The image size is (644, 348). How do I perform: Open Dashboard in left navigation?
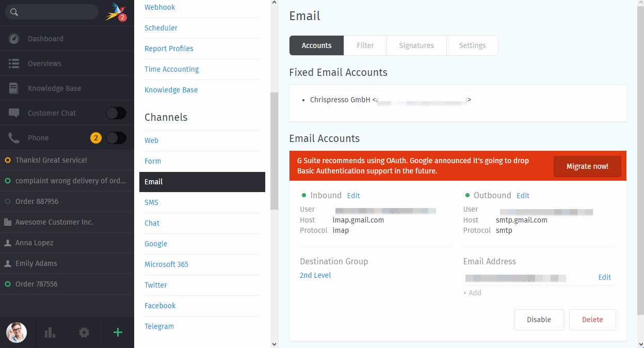(x=67, y=39)
